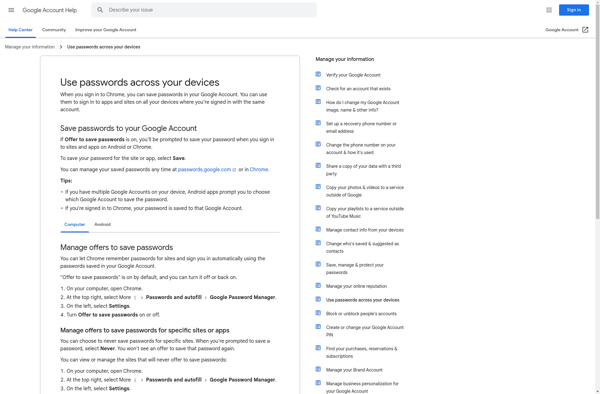
Task: Click the Manage your information breadcrumb
Action: [30, 47]
